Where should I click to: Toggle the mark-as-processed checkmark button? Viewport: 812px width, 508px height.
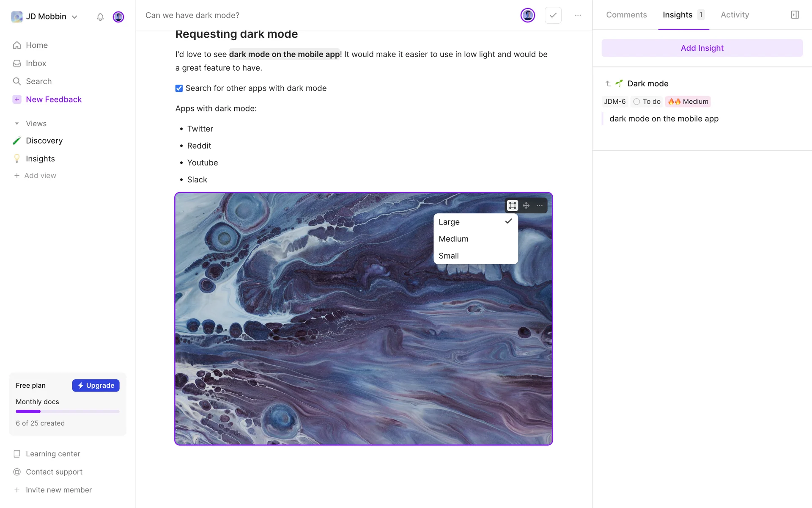pyautogui.click(x=553, y=15)
